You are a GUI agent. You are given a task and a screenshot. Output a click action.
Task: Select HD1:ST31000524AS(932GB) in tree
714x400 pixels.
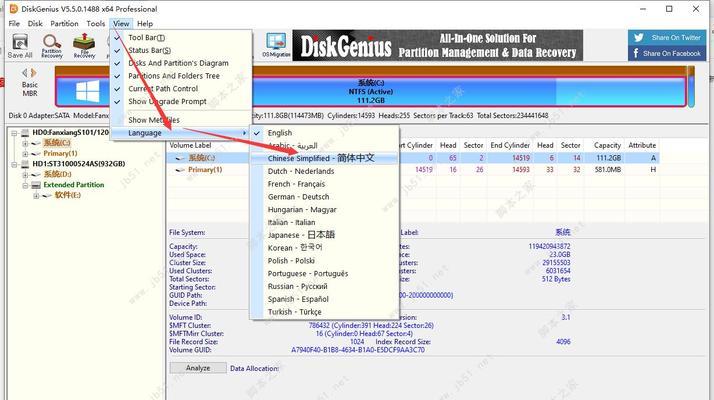[x=79, y=164]
